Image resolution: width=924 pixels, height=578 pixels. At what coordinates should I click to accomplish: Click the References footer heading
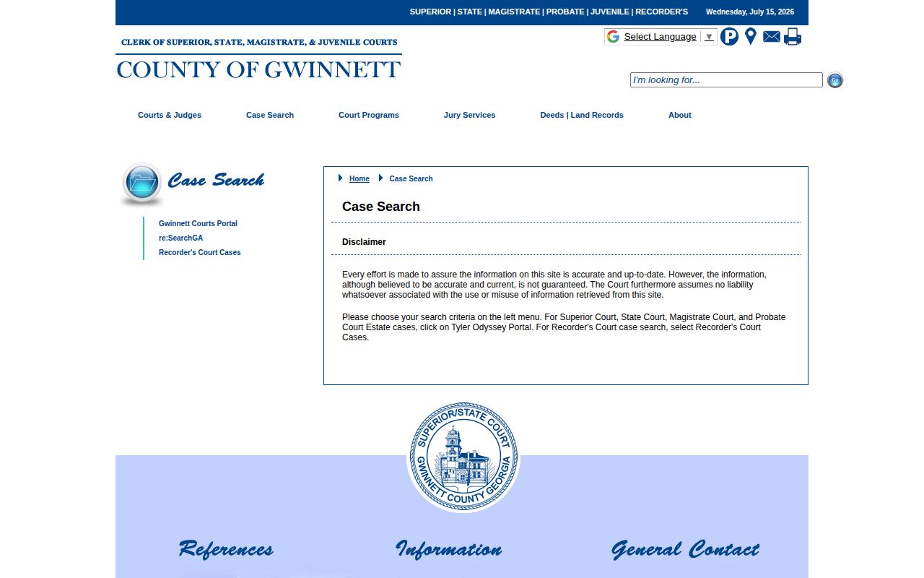click(226, 549)
